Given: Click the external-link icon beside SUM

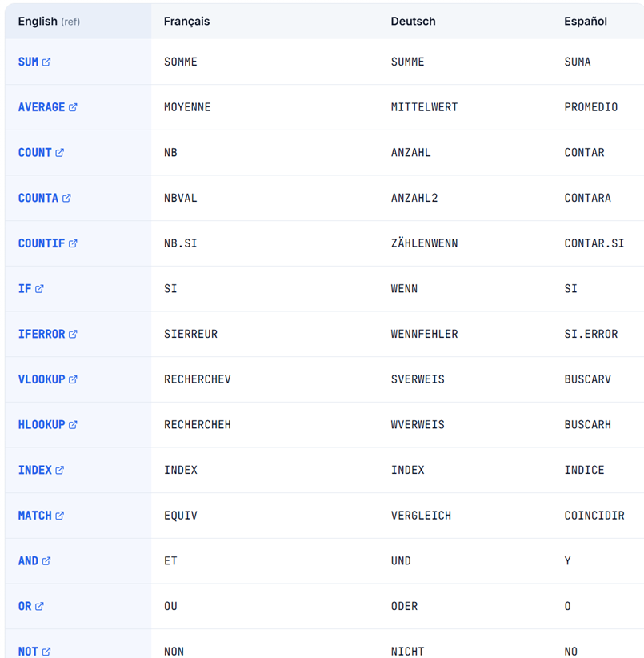Looking at the screenshot, I should pyautogui.click(x=46, y=62).
